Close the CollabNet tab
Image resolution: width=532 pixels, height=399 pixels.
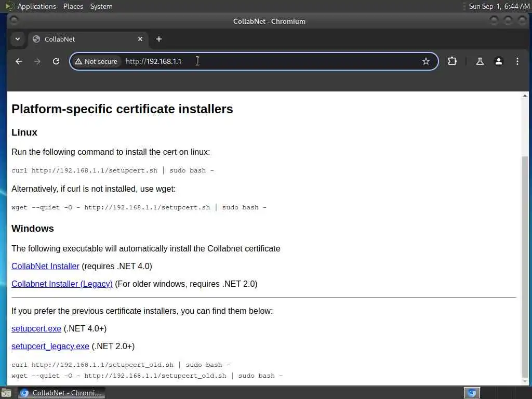pos(140,39)
